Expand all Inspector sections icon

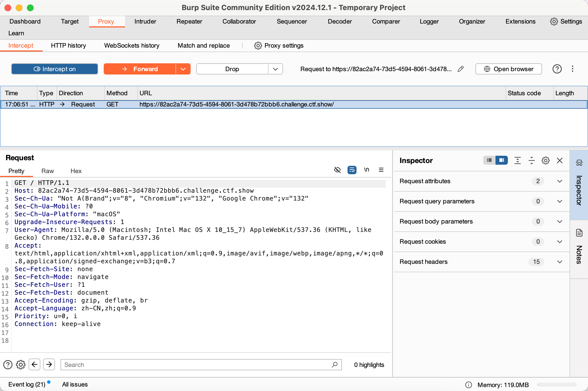tap(517, 160)
